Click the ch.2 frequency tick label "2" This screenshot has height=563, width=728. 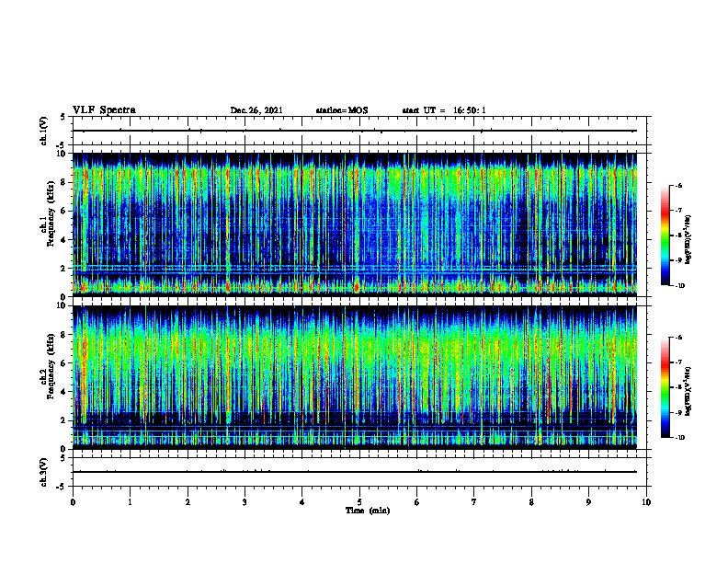pos(63,420)
